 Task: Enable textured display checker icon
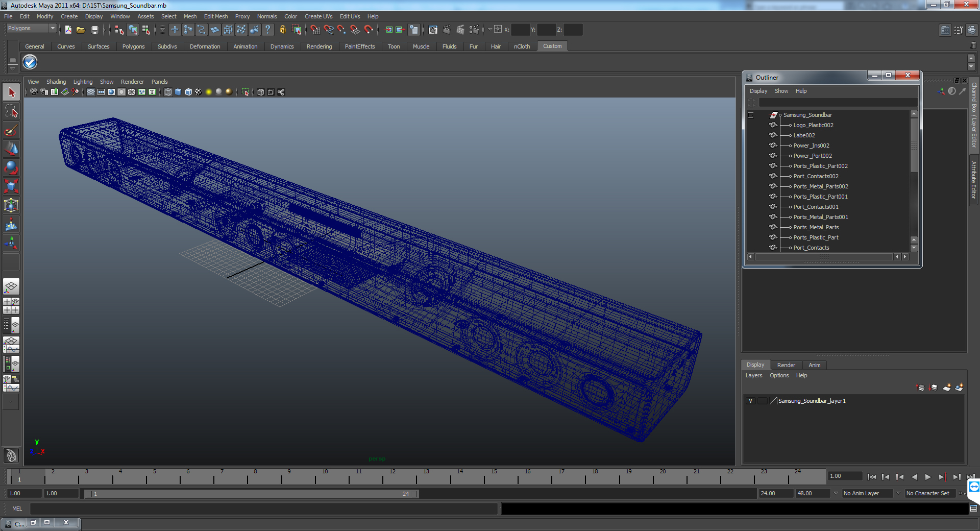(x=199, y=92)
